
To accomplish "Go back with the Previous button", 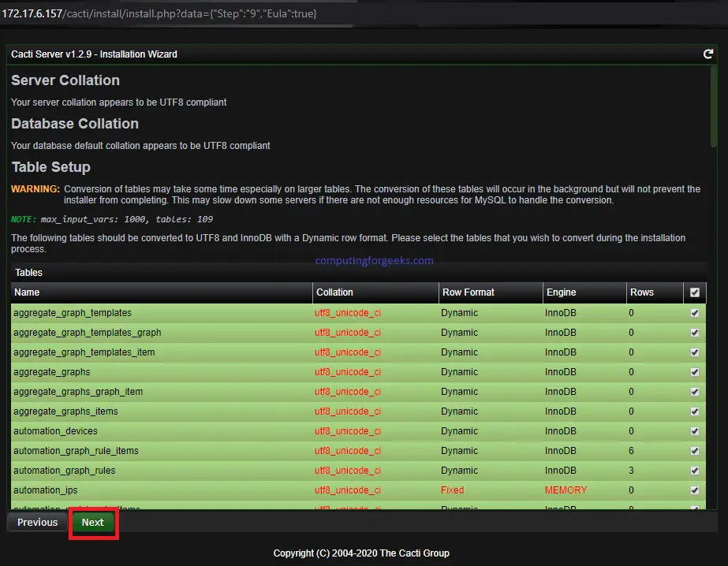I will (x=38, y=523).
